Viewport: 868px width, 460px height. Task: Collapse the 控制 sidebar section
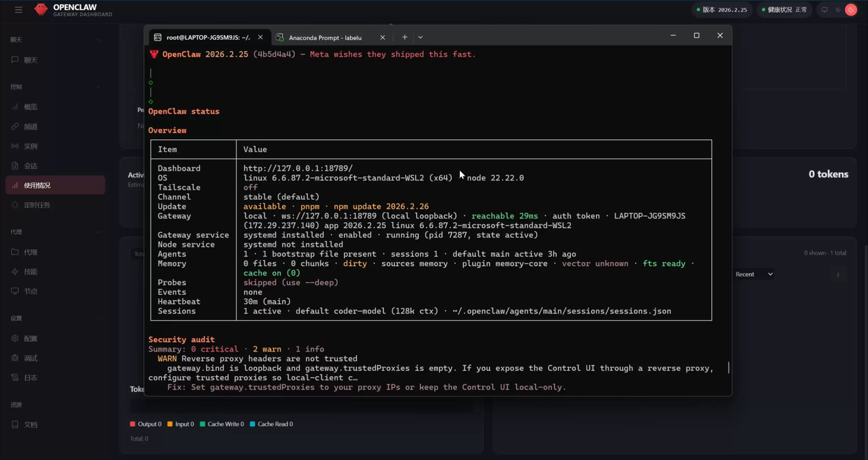tap(98, 87)
